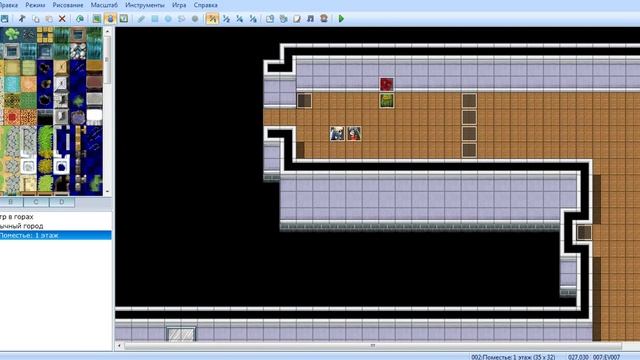
Task: Select the Pencil drawing tool
Action: [x=141, y=19]
